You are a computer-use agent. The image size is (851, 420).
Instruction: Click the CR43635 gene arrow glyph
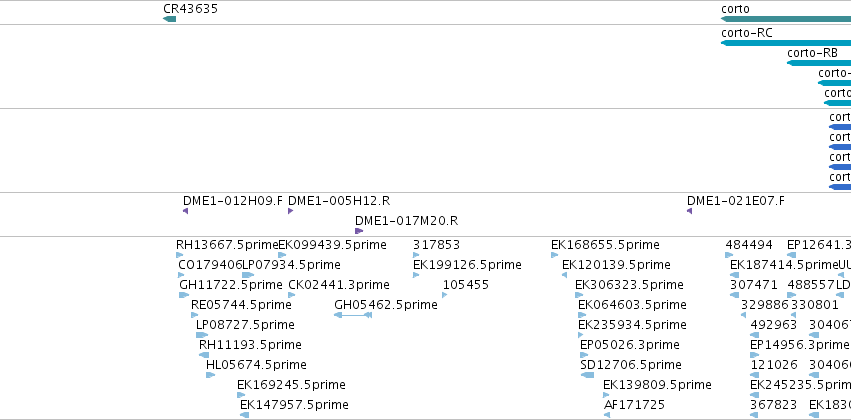169,19
